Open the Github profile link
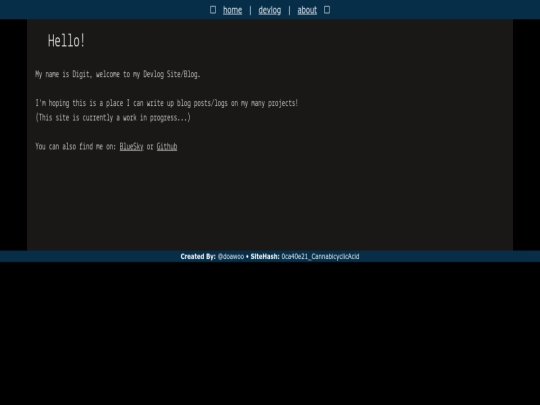The image size is (540, 405). 167,147
